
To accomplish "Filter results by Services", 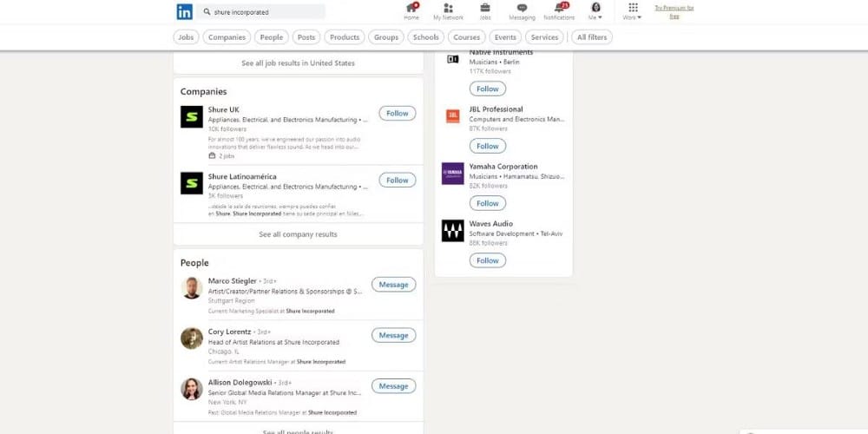I will [x=544, y=37].
